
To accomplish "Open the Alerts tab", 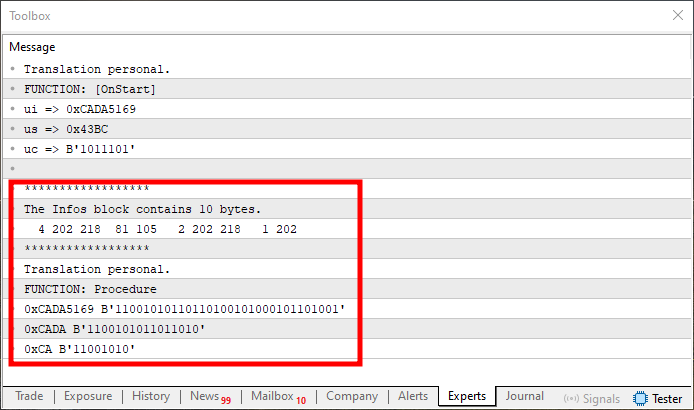I will (413, 396).
